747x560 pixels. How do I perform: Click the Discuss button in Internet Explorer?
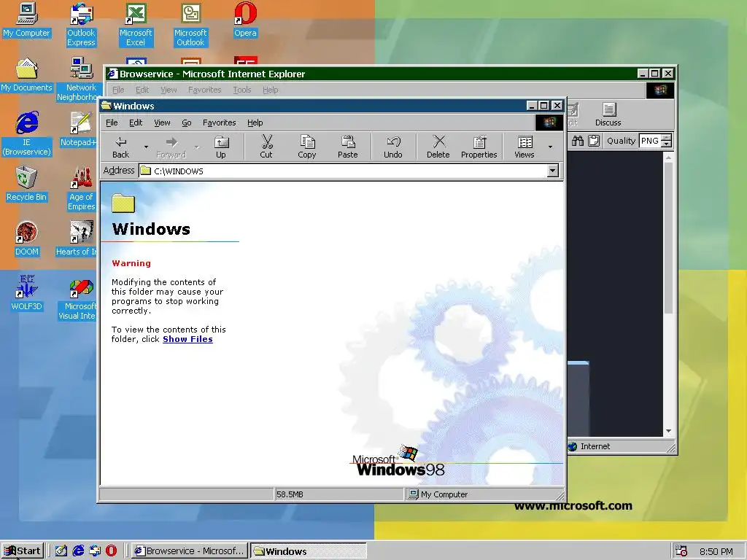click(608, 114)
